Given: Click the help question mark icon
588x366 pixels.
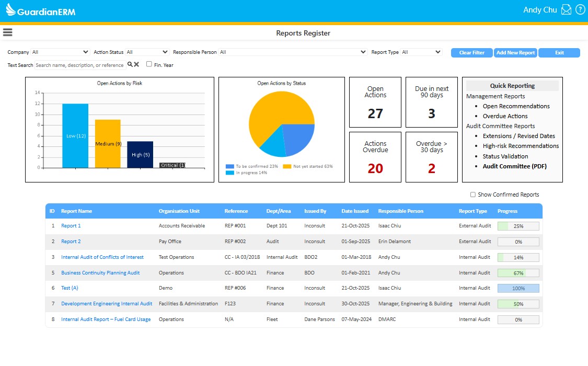Looking at the screenshot, I should [x=580, y=10].
